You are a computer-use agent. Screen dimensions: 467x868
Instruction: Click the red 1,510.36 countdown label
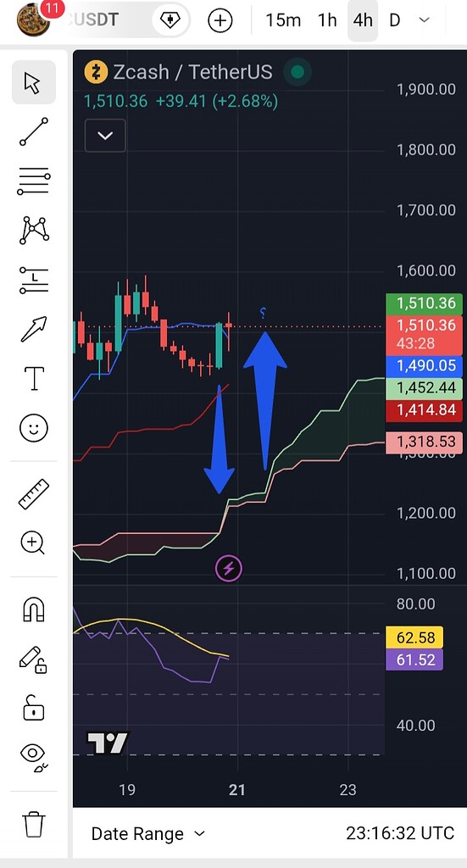click(x=424, y=334)
